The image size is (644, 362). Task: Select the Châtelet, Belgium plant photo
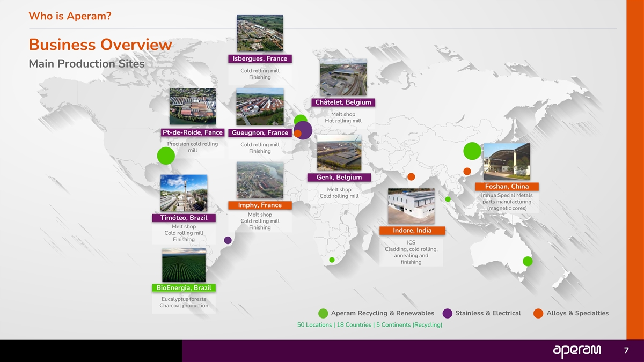[x=343, y=77]
